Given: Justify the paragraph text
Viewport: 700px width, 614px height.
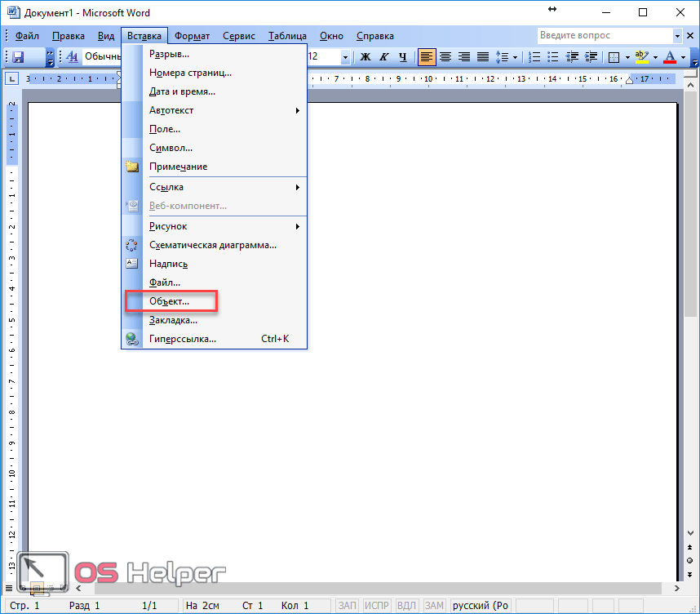Looking at the screenshot, I should pos(483,57).
